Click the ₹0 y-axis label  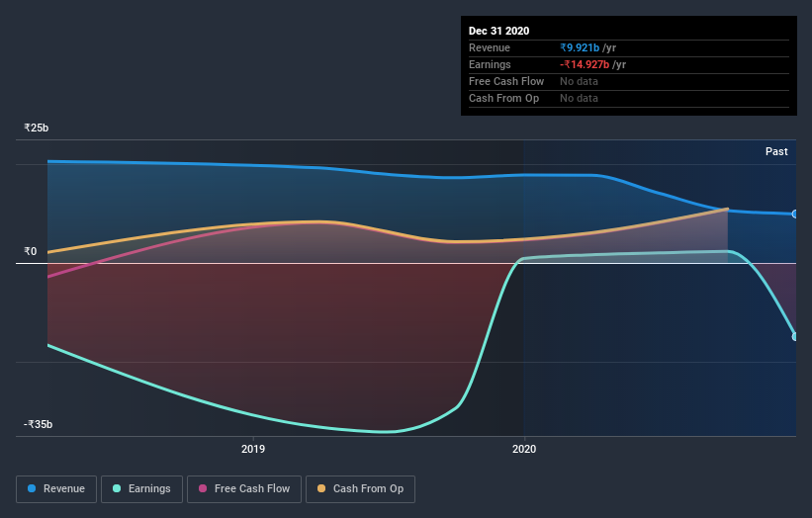pos(31,251)
